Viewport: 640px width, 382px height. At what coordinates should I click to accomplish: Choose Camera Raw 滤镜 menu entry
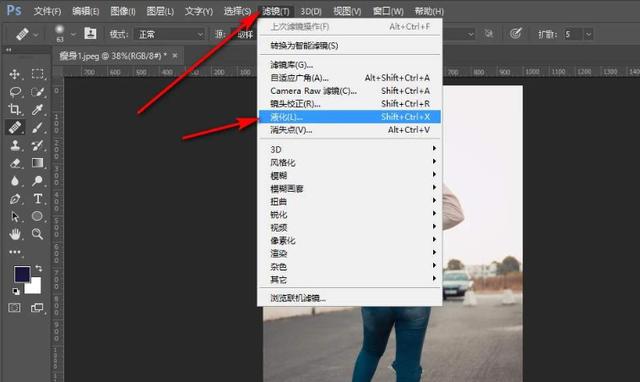(x=349, y=91)
